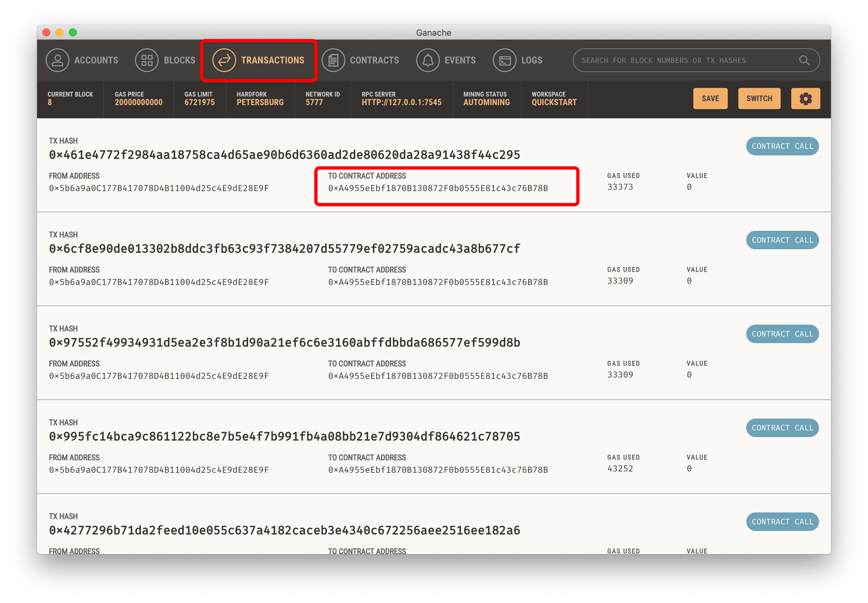This screenshot has height=603, width=868.
Task: Open the Contracts tab
Action: point(374,60)
